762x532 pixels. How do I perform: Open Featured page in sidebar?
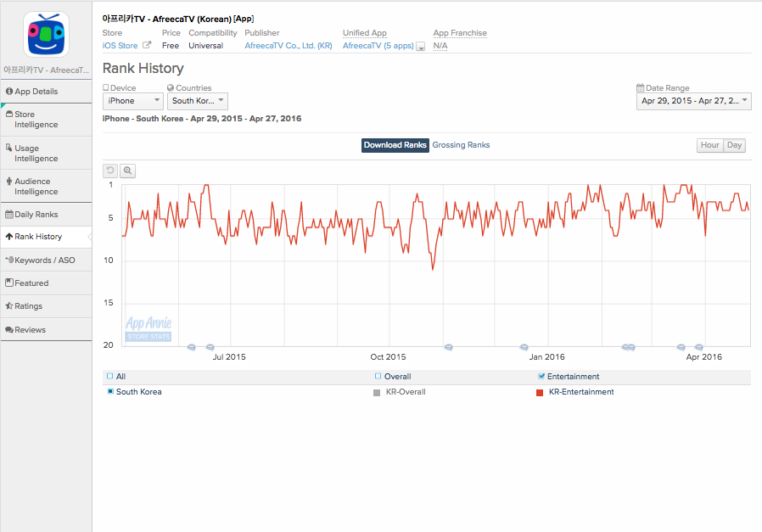[x=46, y=283]
